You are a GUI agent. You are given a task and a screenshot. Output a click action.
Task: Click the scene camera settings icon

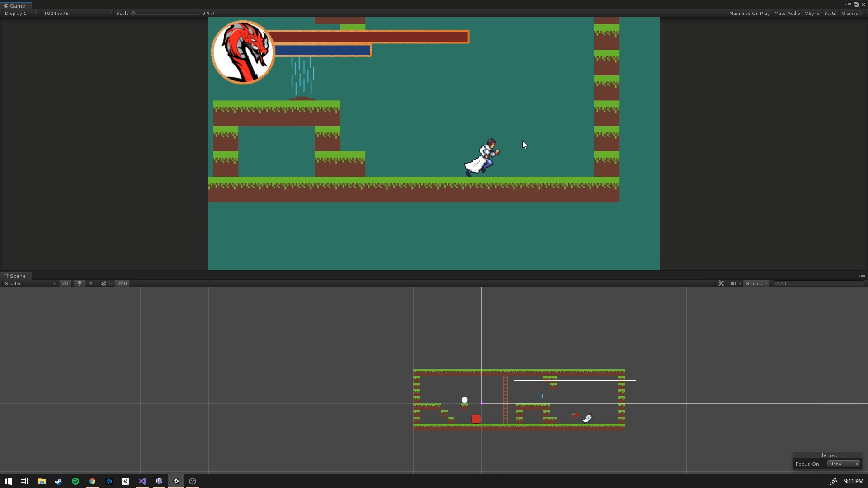click(x=733, y=283)
